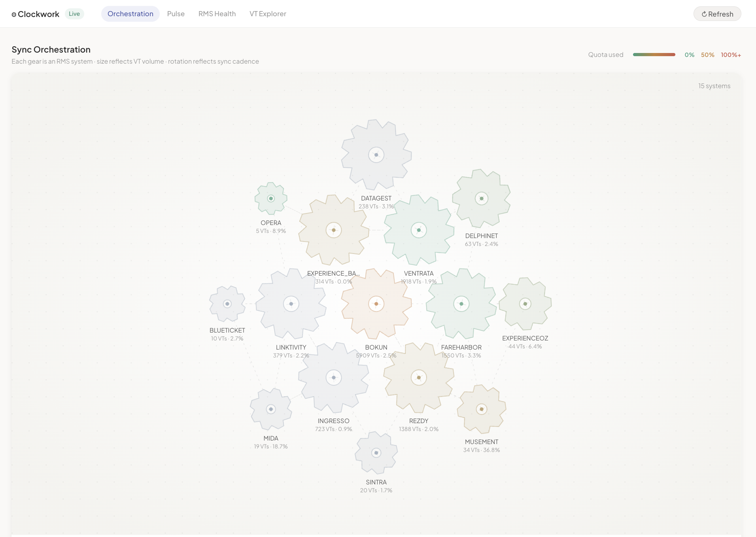Select the BOKUN gear
Viewport: 756px width, 537px height.
(376, 304)
